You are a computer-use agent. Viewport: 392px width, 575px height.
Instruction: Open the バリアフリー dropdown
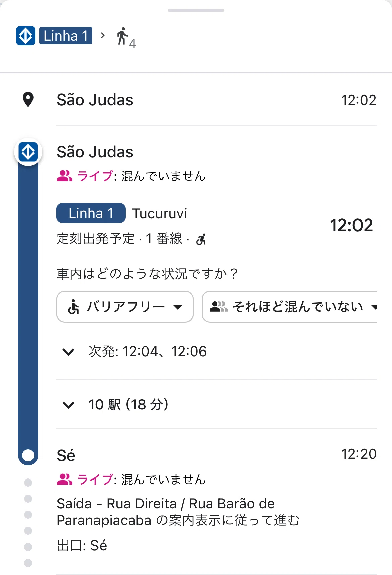[125, 307]
